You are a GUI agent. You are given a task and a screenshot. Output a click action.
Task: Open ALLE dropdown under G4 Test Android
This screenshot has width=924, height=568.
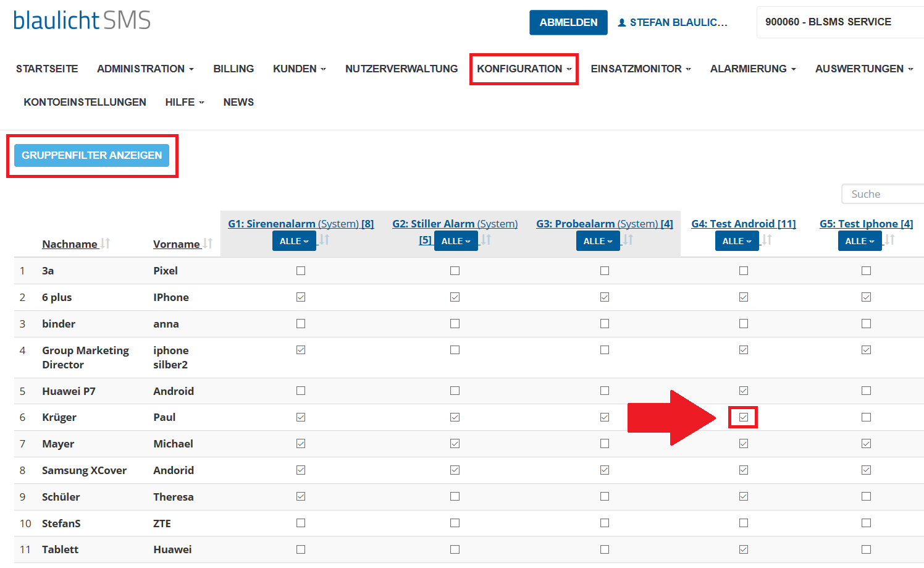(x=737, y=241)
